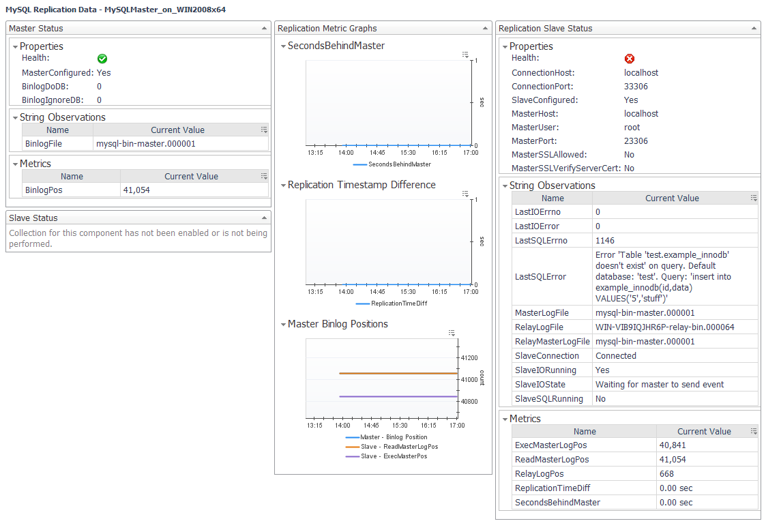Viewport: 766px width, 532px height.
Task: Click the BinlogPos row name cell
Action: tap(72, 190)
